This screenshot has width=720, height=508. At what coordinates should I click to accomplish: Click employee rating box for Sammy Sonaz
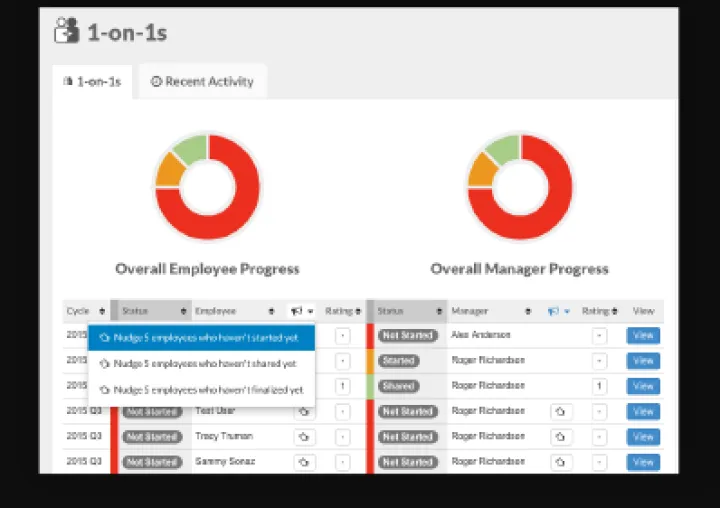click(343, 462)
